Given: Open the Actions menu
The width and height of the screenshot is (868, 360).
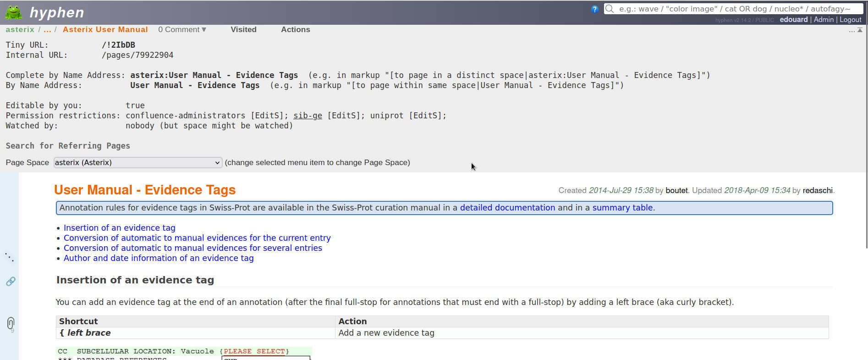Looking at the screenshot, I should pyautogui.click(x=296, y=29).
